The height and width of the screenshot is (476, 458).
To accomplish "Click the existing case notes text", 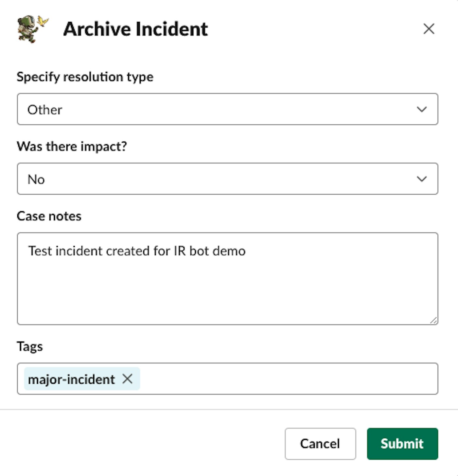I will [137, 251].
